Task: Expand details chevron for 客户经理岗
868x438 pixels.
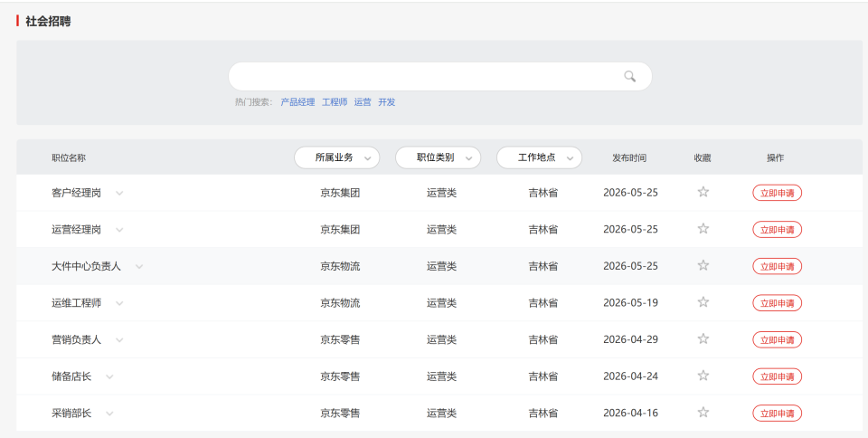Action: 119,194
